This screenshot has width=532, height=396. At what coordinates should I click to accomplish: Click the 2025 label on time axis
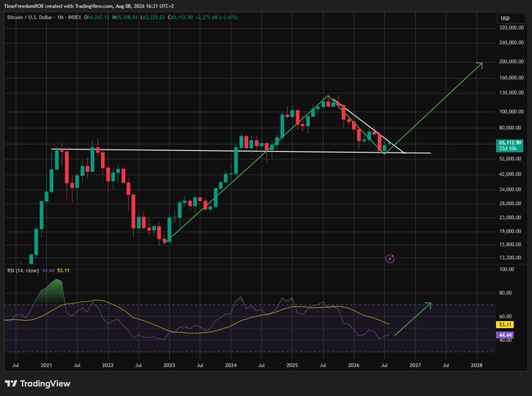click(x=292, y=365)
